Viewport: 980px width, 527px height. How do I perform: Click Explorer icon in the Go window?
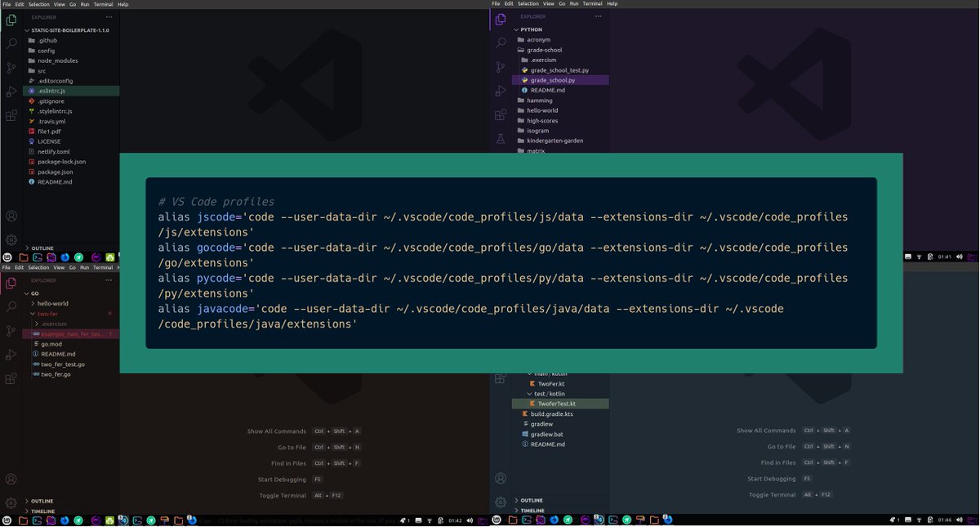pyautogui.click(x=11, y=284)
